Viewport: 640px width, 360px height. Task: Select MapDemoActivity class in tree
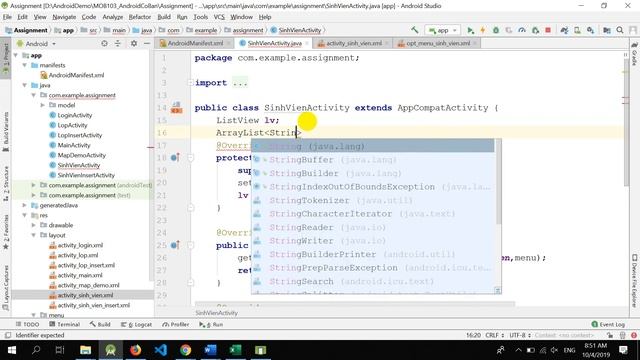pos(77,155)
